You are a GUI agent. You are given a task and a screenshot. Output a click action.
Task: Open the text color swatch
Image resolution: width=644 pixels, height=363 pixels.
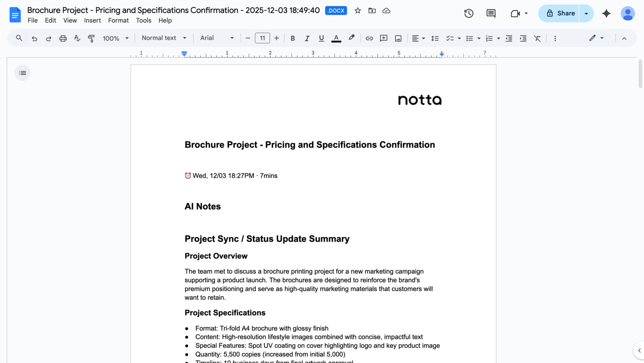[x=336, y=38]
